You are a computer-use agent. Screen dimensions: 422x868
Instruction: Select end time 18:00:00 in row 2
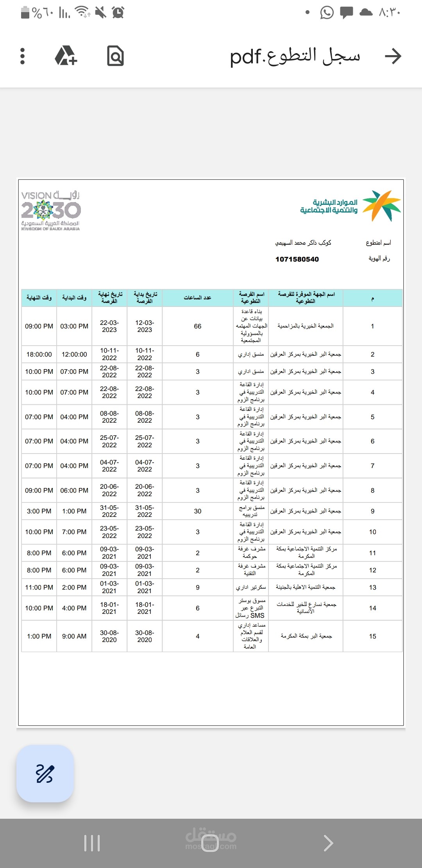[x=39, y=354]
